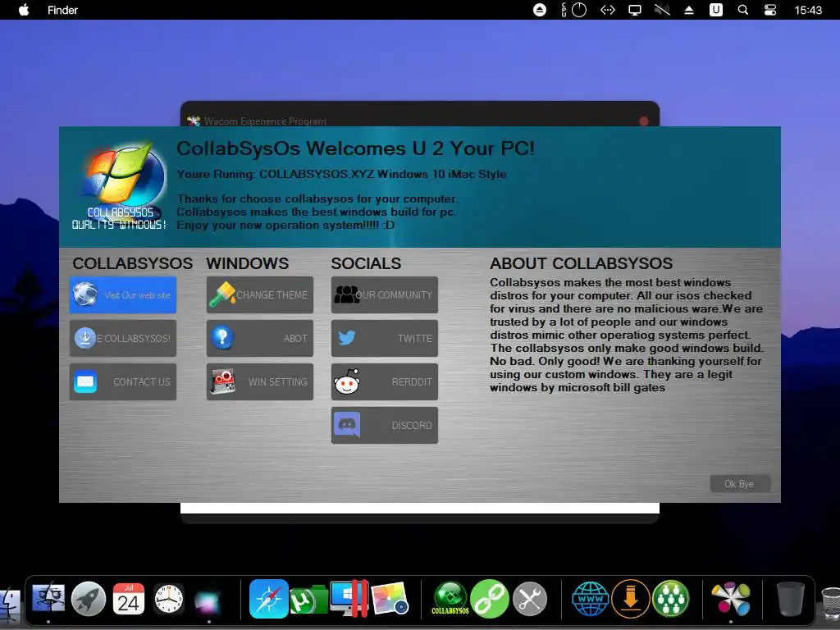Open the RERDDIT social button
840x630 pixels.
pyautogui.click(x=385, y=381)
